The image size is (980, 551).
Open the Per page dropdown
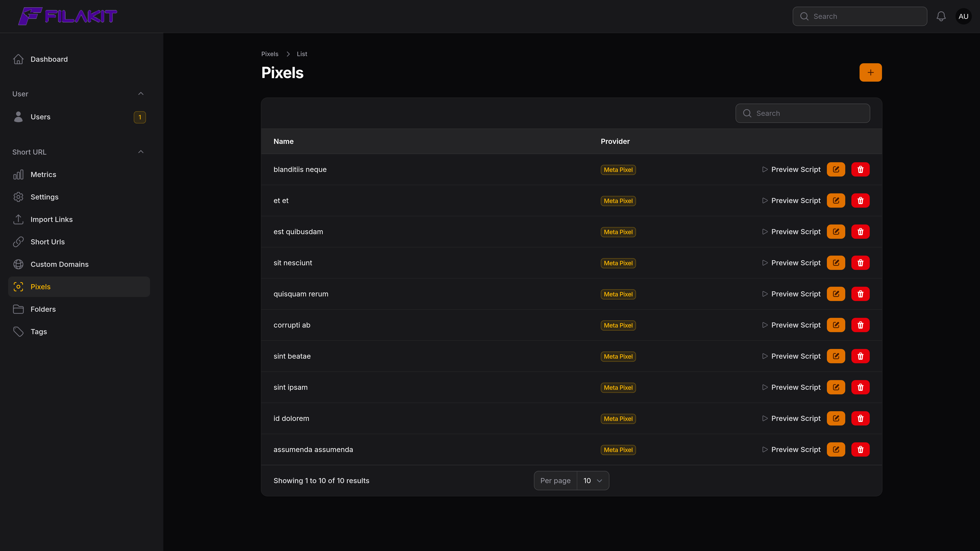coord(593,481)
